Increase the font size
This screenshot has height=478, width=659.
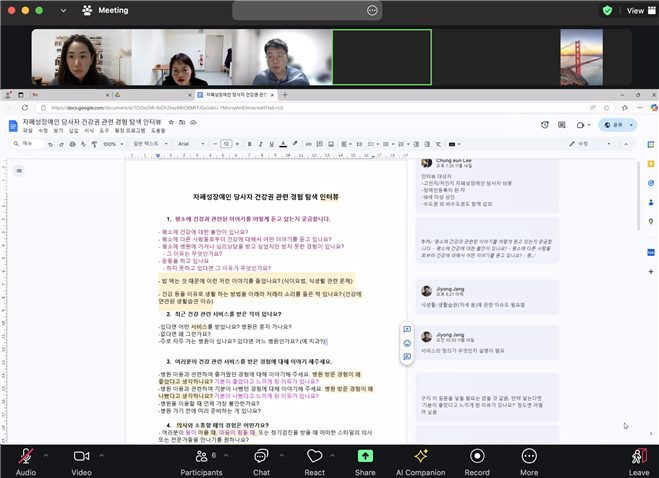click(237, 144)
